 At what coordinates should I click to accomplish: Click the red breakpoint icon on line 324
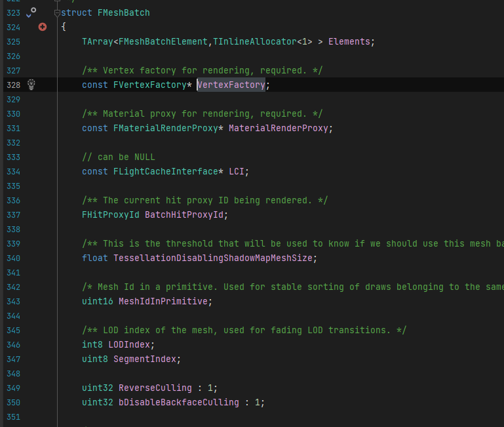pyautogui.click(x=43, y=27)
